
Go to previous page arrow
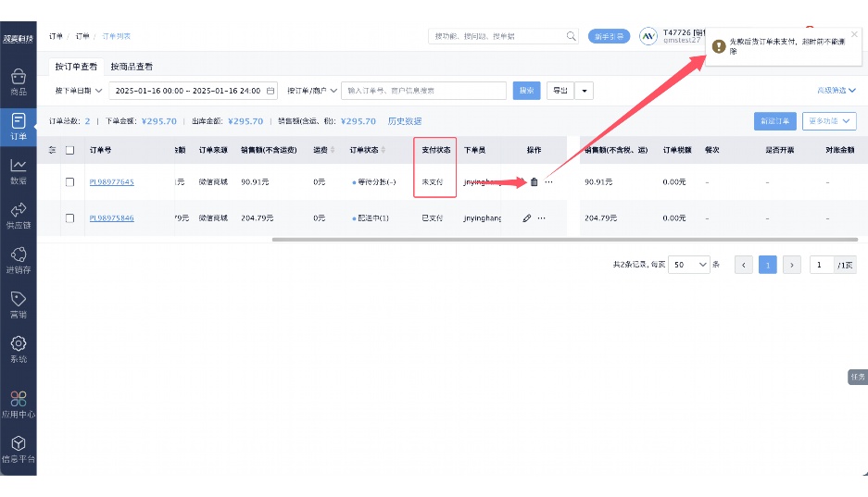pos(744,265)
